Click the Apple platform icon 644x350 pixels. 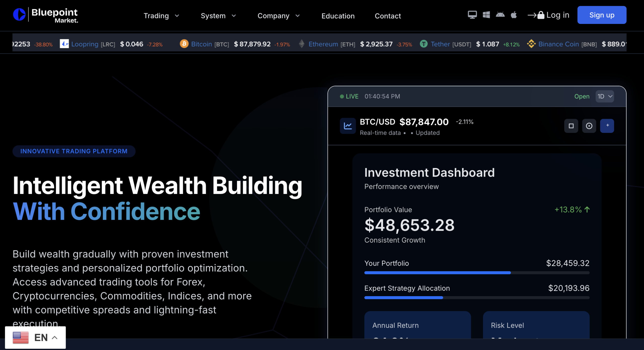(x=514, y=15)
